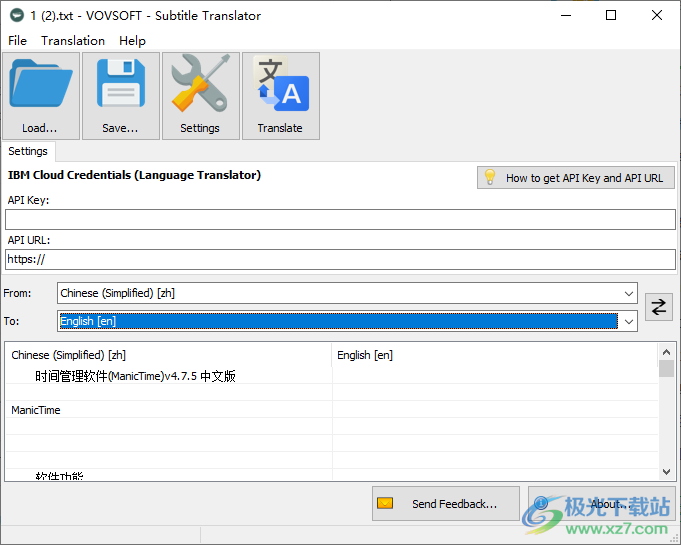Viewport: 681px width, 545px height.
Task: Click the app icon in title bar
Action: (17, 16)
